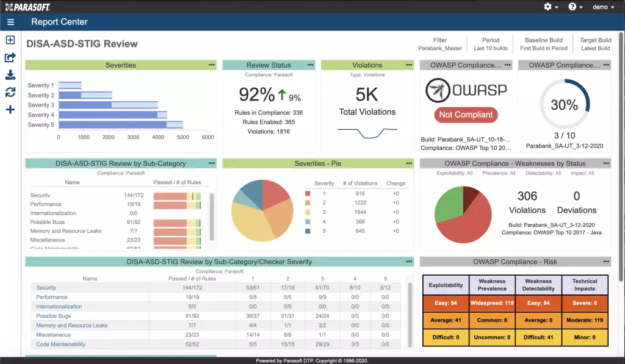Click the Severity 1 bar in chart
This screenshot has height=364, width=625.
click(70, 85)
